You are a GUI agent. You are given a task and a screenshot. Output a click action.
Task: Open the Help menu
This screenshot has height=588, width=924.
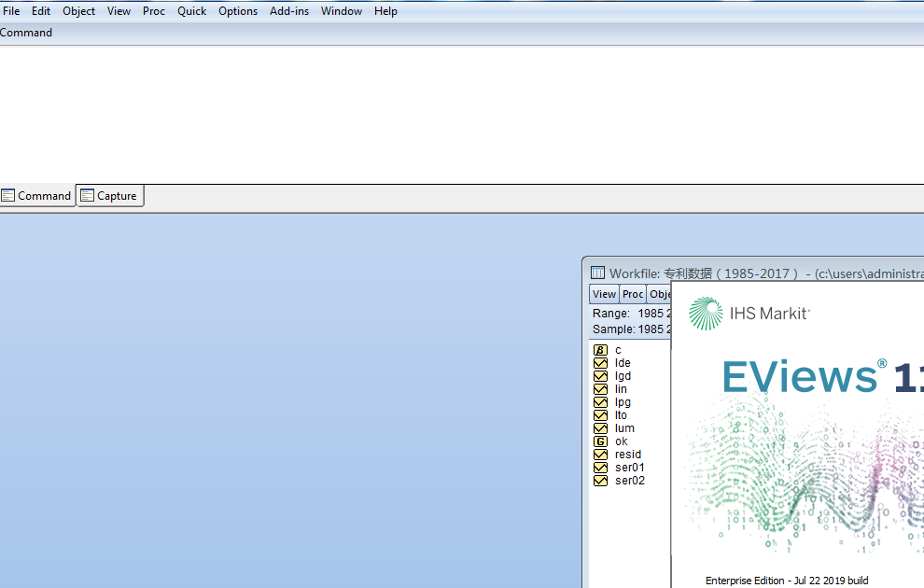click(386, 11)
